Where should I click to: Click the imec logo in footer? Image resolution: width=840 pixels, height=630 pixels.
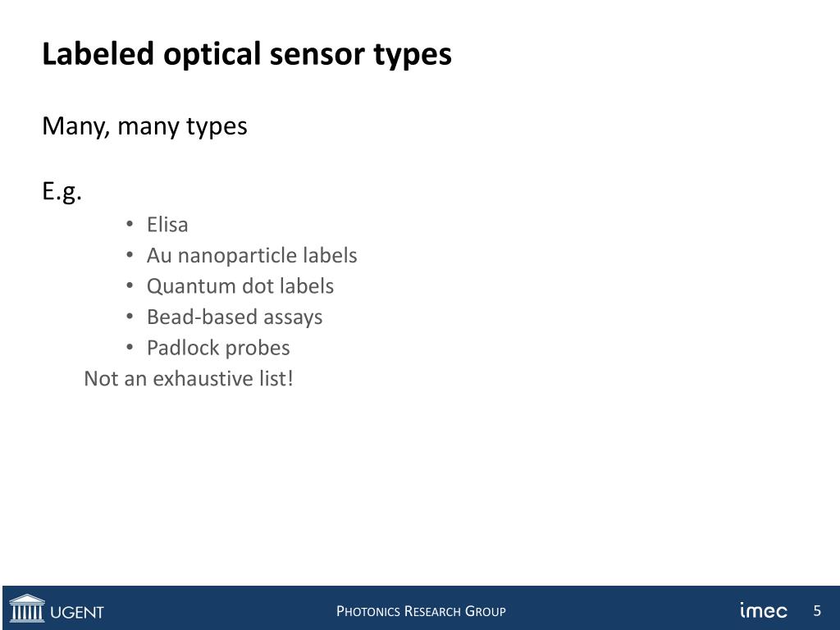click(764, 610)
